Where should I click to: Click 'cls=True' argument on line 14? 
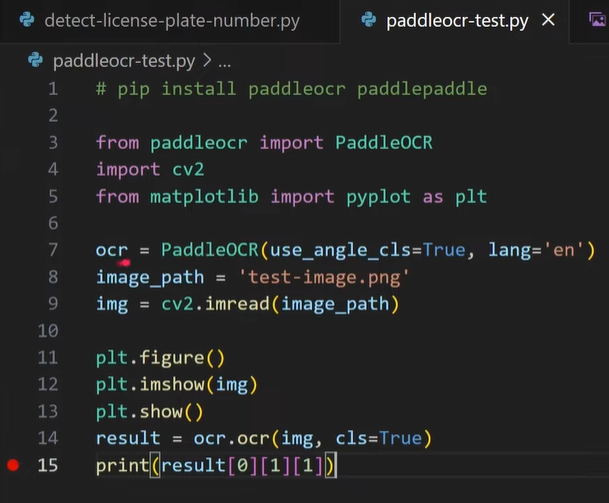[x=378, y=439]
